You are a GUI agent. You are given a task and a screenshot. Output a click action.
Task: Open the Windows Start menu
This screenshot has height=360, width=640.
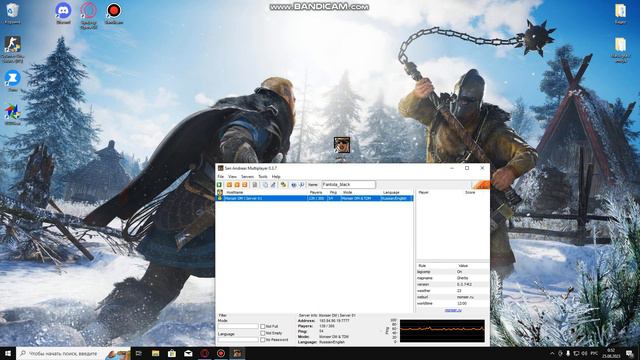pos(8,353)
